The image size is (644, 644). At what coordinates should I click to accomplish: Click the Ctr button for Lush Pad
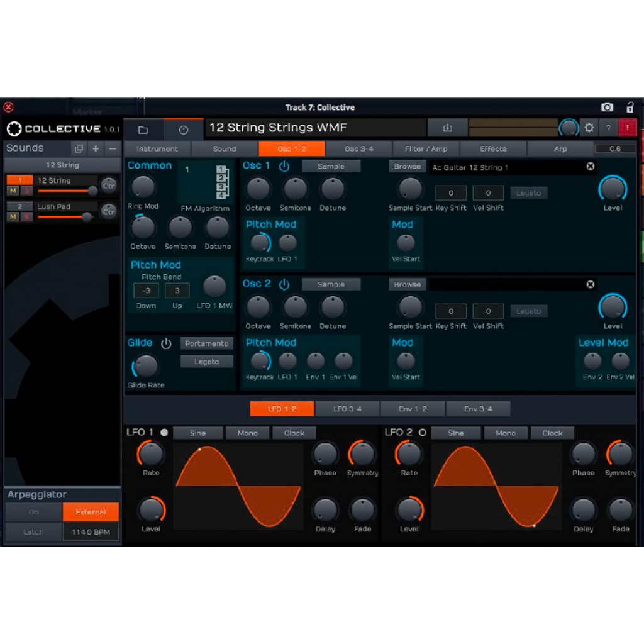pos(109,212)
